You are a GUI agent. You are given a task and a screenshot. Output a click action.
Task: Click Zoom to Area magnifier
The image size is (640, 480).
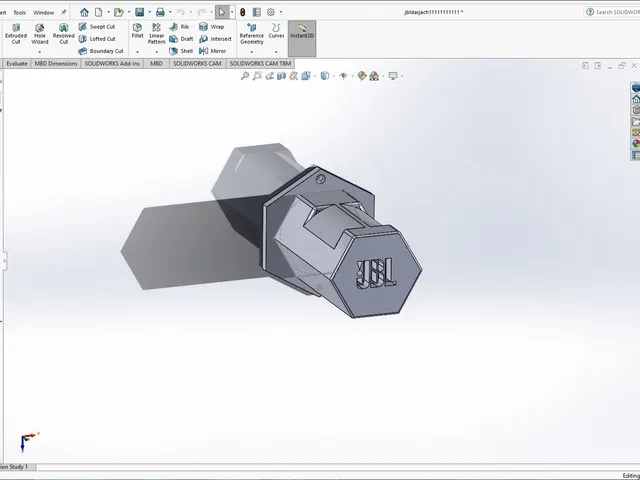point(257,76)
